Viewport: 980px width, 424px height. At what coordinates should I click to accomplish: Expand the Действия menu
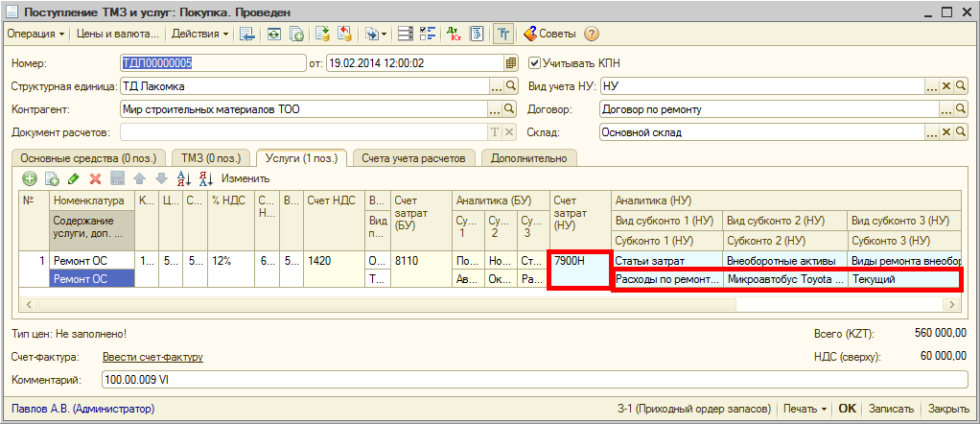199,34
